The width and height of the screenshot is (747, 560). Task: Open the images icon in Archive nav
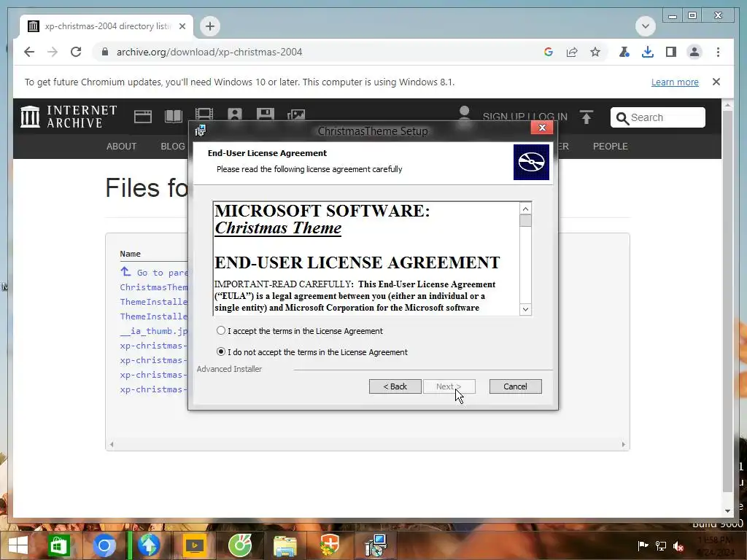coord(296,114)
